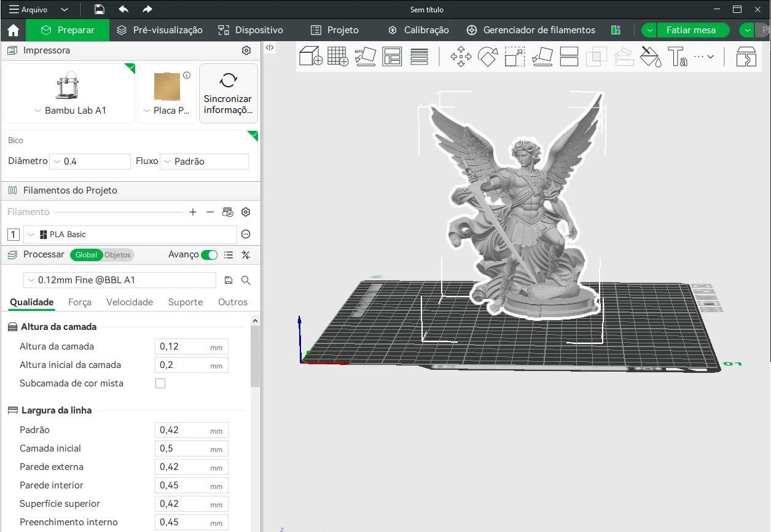This screenshot has height=532, width=771.
Task: Click the Altura da camada value field
Action: tap(191, 346)
